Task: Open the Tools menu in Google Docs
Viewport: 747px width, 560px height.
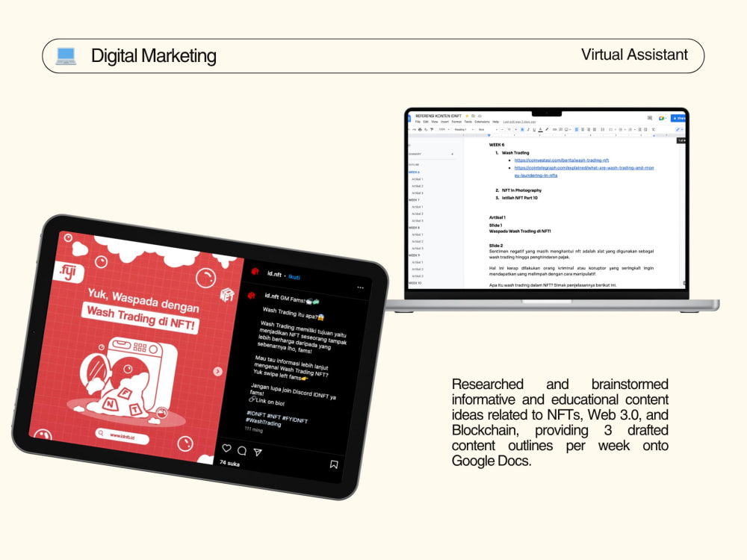Action: click(x=468, y=122)
